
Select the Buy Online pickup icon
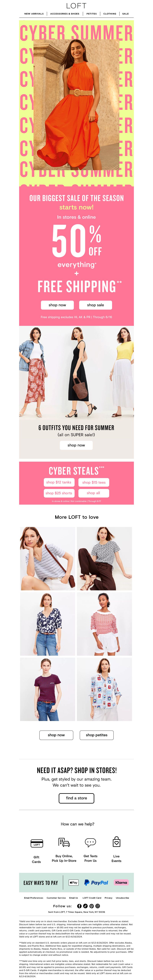[64, 843]
